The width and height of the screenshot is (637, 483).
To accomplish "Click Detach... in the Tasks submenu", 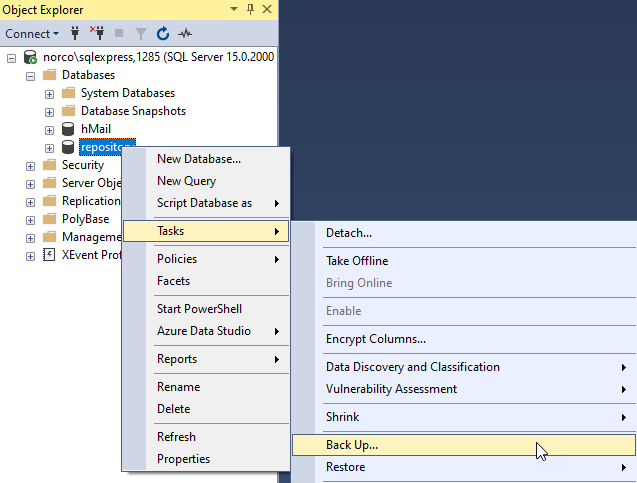I will tap(349, 233).
